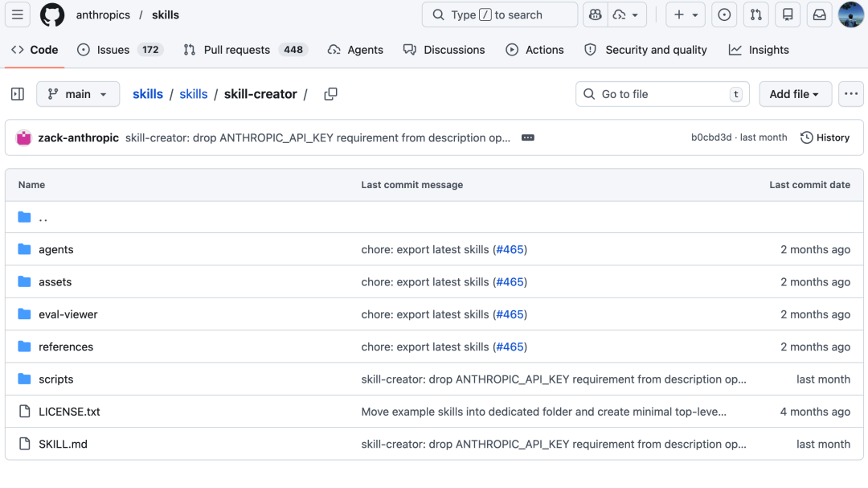Open the SKILL.md file name

63,444
